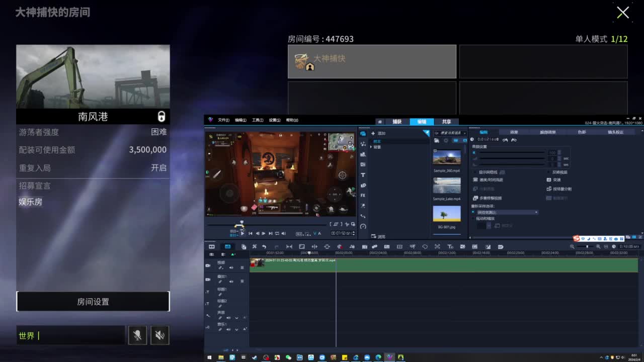Switch to the 色彩 options tab
The image size is (644, 362).
tap(582, 132)
